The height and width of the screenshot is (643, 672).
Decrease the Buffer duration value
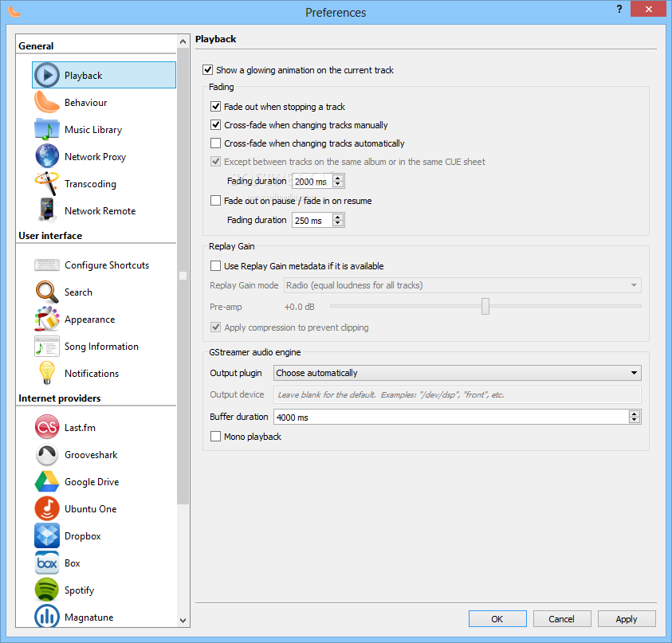coord(635,420)
